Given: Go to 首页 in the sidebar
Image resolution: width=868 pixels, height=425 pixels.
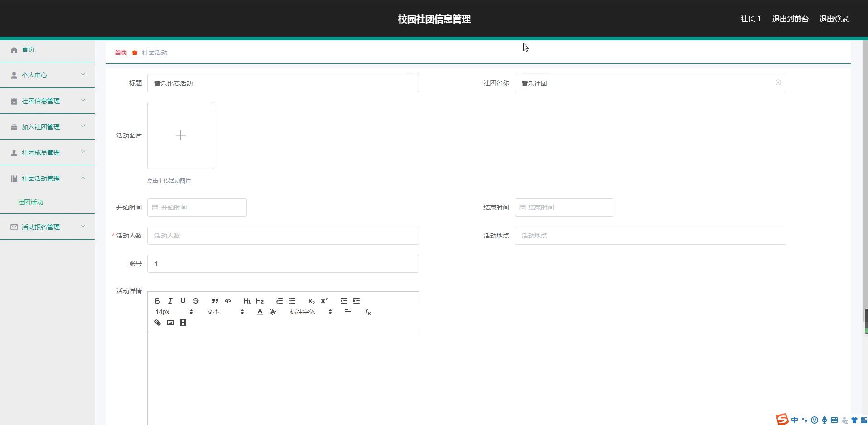Looking at the screenshot, I should point(28,49).
